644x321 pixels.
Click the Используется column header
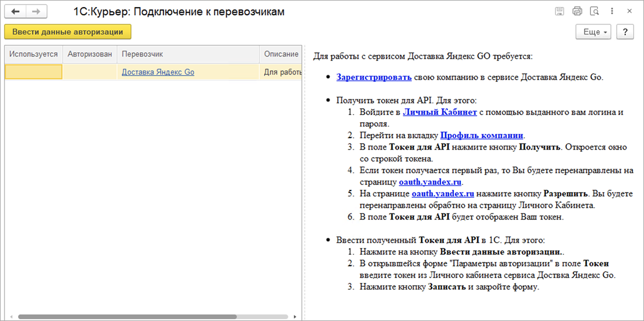[34, 54]
